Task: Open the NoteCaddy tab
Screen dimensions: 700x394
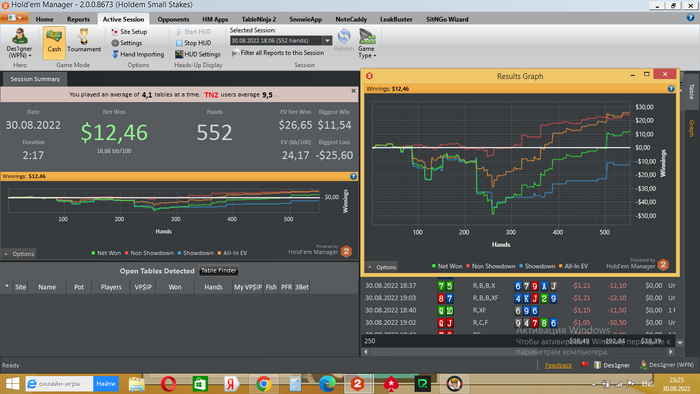Action: click(x=351, y=19)
